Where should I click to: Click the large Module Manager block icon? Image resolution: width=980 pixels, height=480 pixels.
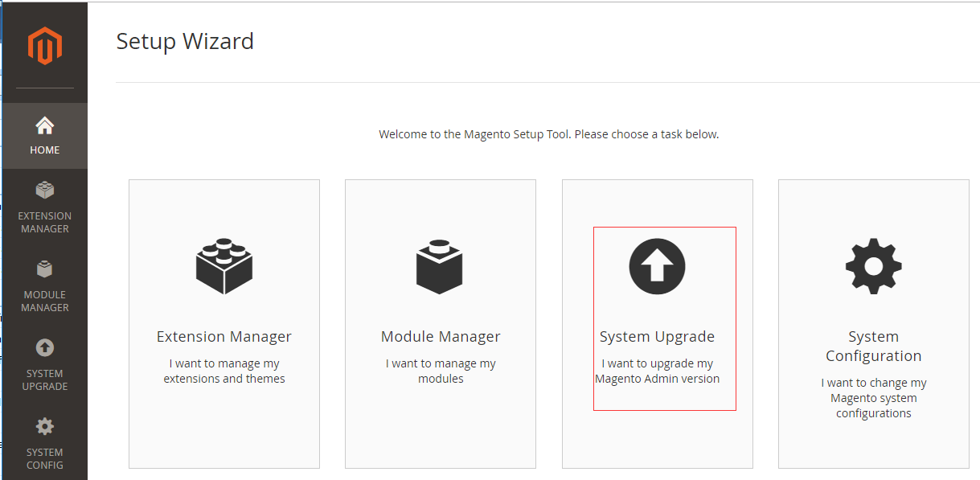(440, 265)
